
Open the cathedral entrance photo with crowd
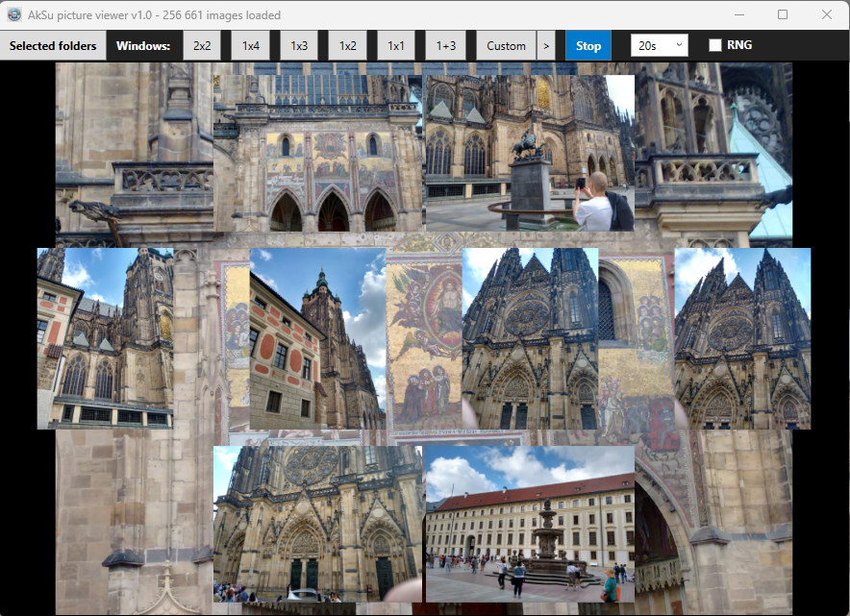point(317,524)
